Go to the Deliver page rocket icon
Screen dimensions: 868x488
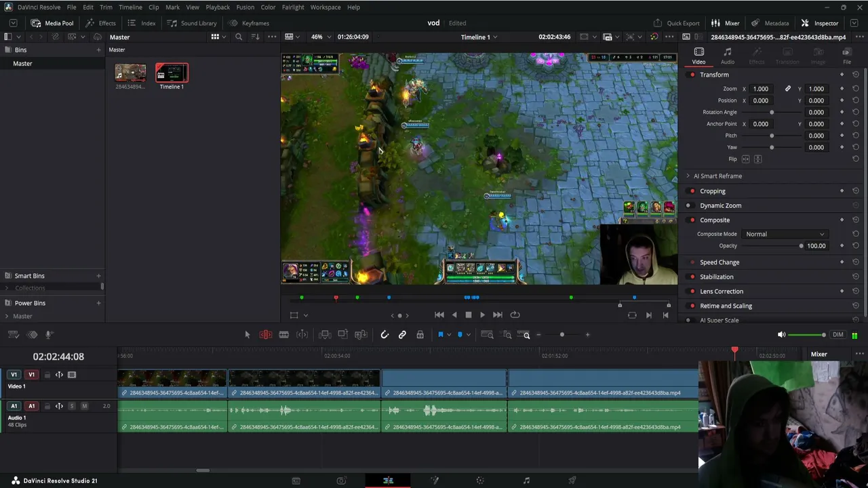572,481
